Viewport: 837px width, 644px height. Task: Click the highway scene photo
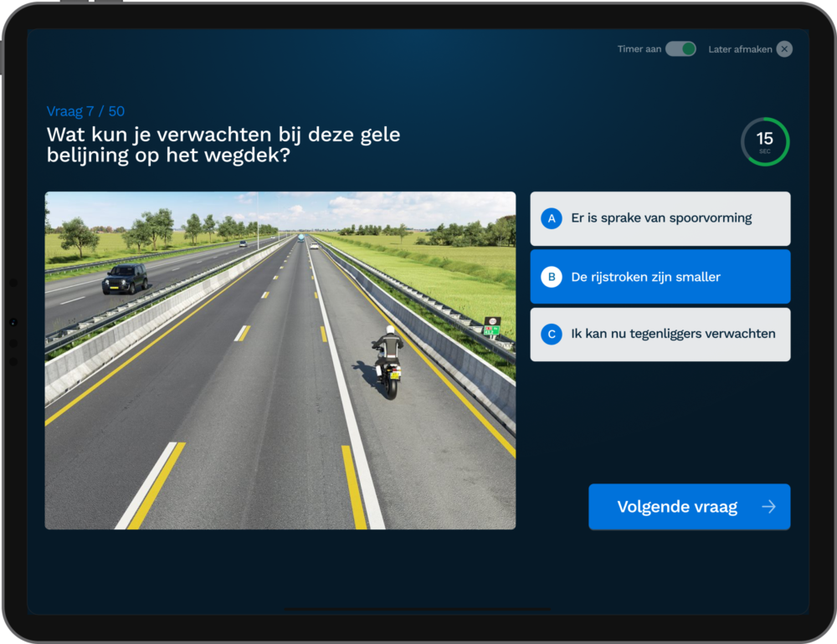(x=280, y=360)
